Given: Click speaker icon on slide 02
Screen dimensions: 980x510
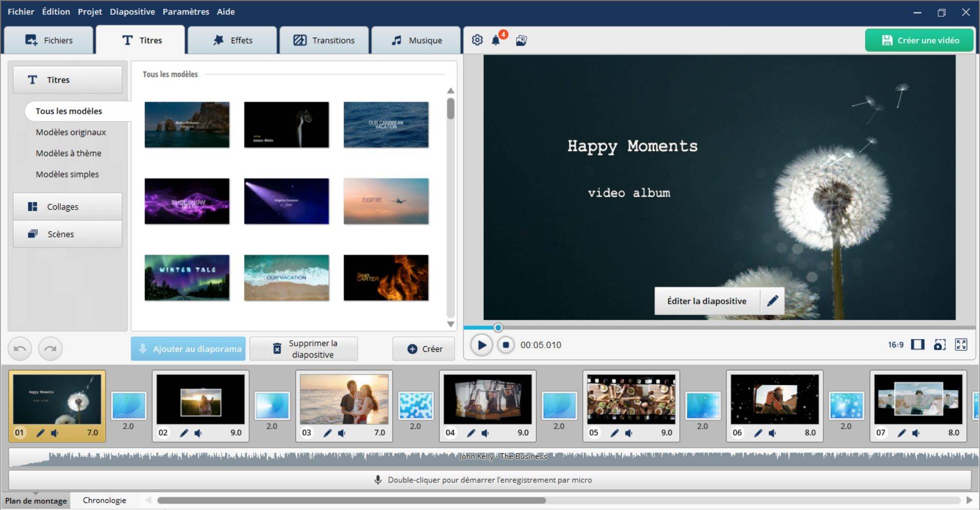Looking at the screenshot, I should point(198,433).
